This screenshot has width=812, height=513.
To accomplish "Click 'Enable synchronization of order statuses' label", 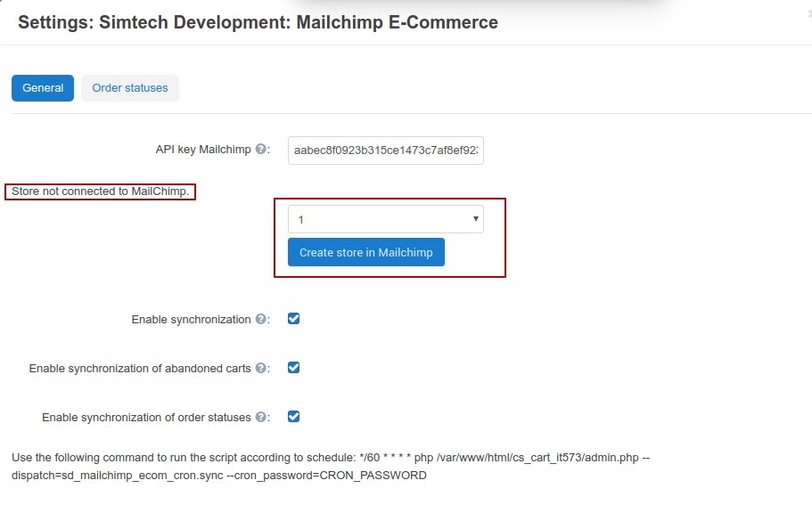I will [x=146, y=417].
